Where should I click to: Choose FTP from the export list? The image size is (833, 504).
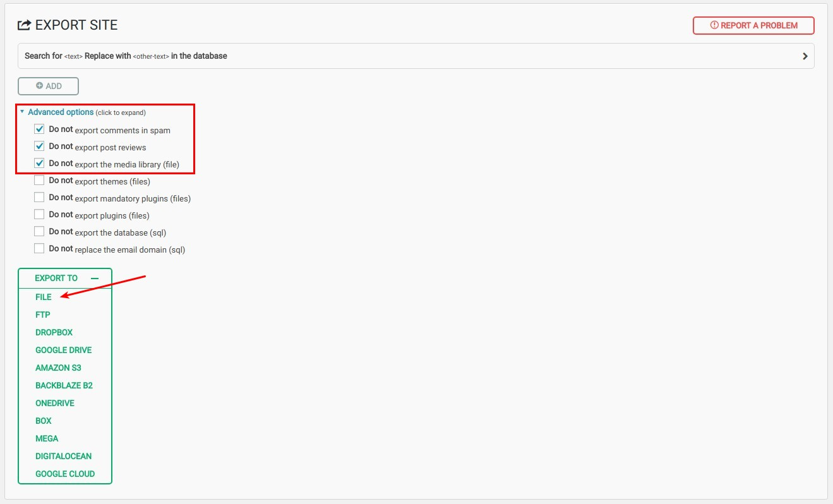[43, 315]
